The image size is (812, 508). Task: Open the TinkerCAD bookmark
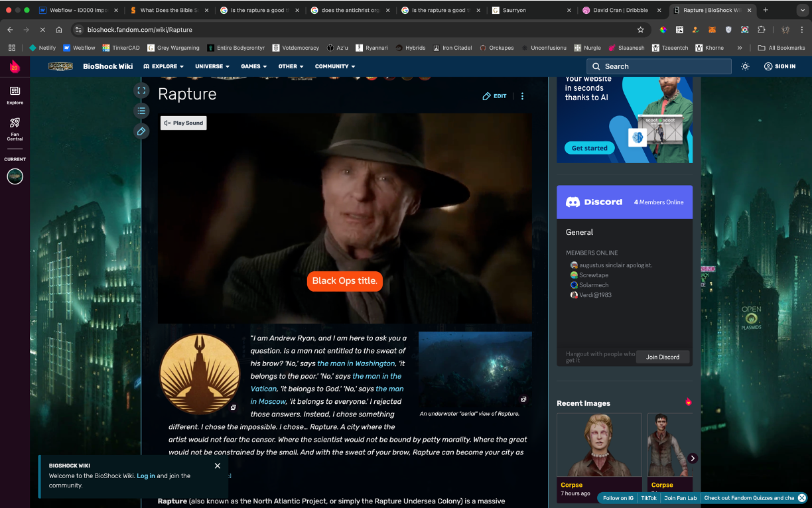[x=121, y=48]
